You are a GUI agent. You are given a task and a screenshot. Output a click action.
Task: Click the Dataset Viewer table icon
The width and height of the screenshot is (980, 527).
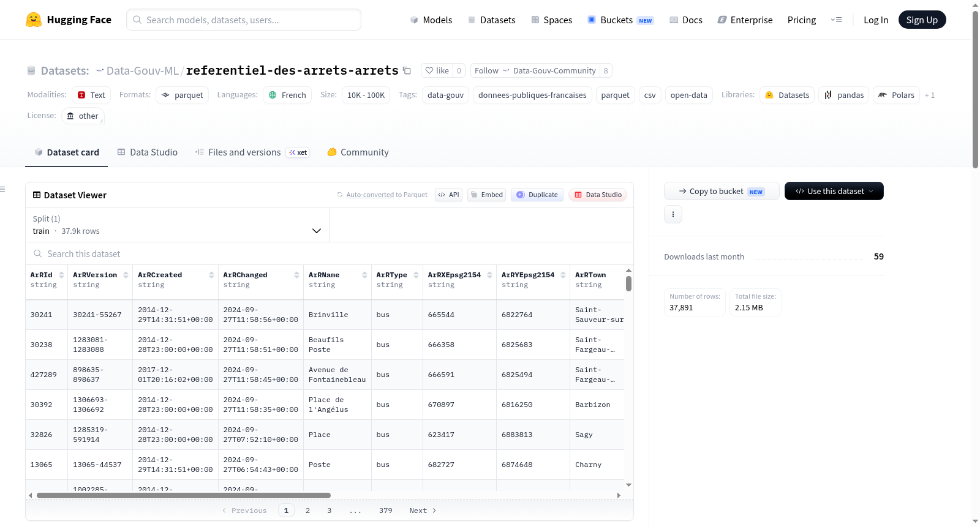[x=37, y=195]
